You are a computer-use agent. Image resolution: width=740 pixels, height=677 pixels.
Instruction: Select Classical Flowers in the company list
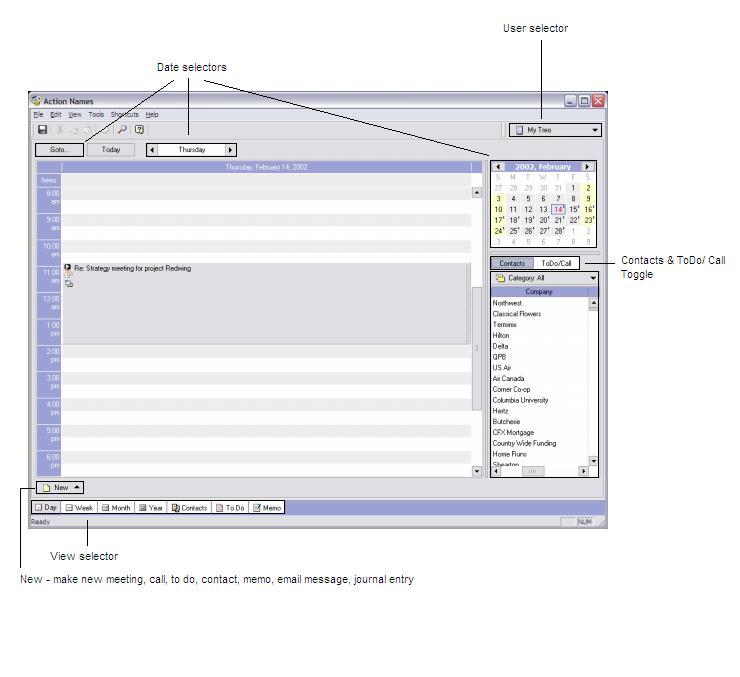tap(517, 314)
